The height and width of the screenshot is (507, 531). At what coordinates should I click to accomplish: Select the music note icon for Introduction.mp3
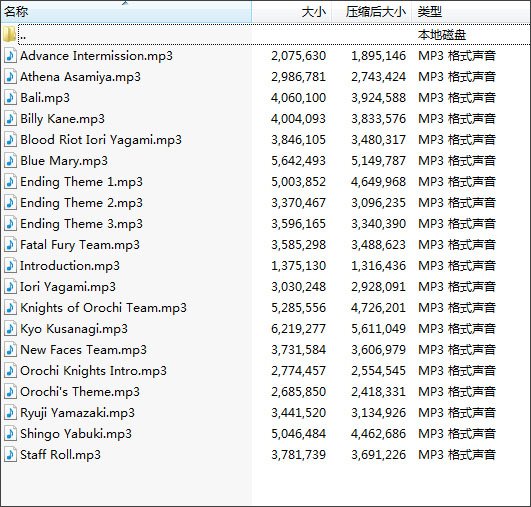tap(10, 266)
